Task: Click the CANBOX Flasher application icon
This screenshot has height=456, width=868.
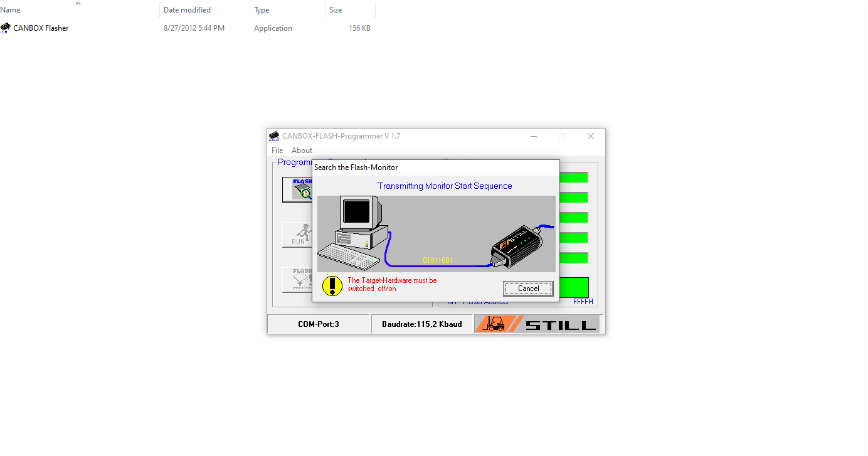Action: click(x=5, y=28)
